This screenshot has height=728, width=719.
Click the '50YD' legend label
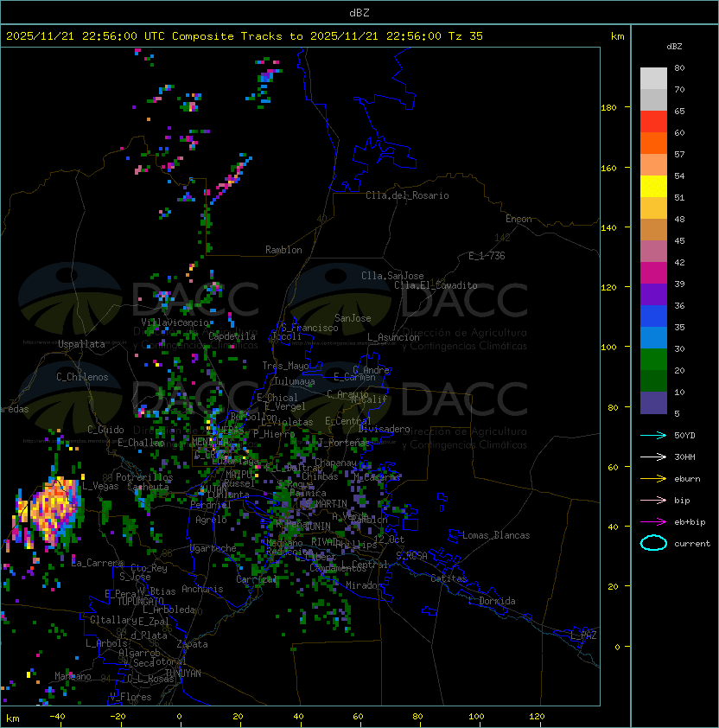tap(684, 435)
